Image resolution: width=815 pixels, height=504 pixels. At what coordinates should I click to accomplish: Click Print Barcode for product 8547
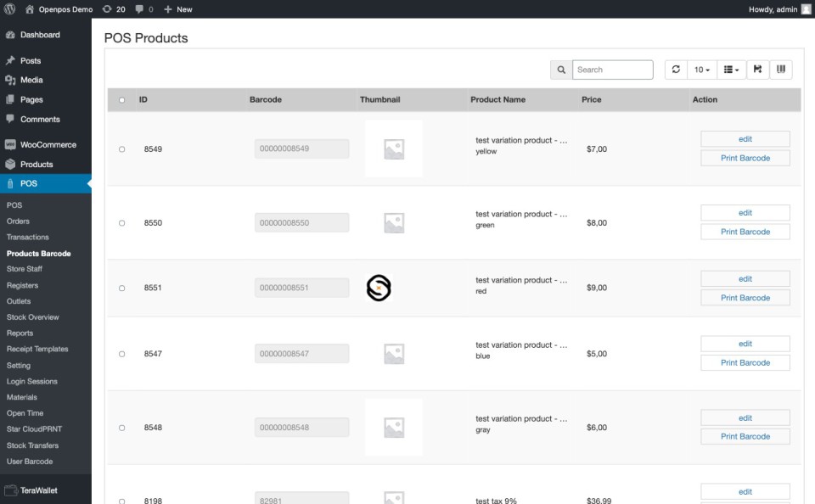[x=745, y=363]
